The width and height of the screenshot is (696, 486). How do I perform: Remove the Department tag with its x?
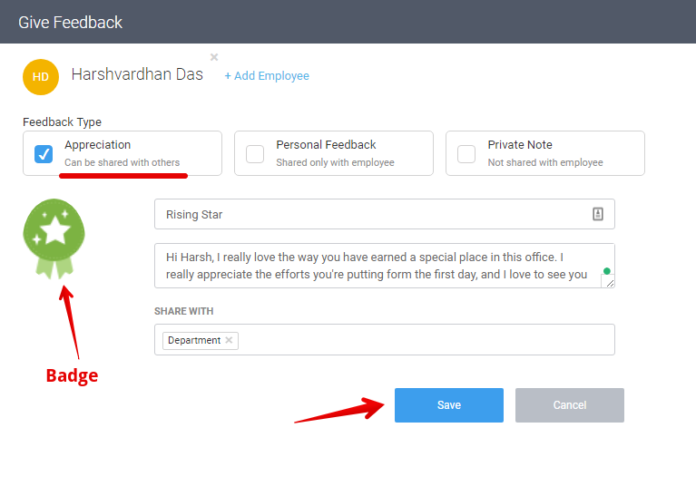click(229, 340)
